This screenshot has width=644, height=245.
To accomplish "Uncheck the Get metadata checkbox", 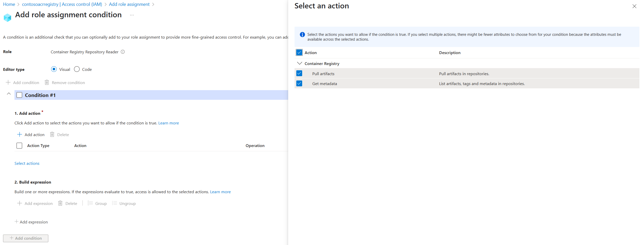I will coord(299,83).
